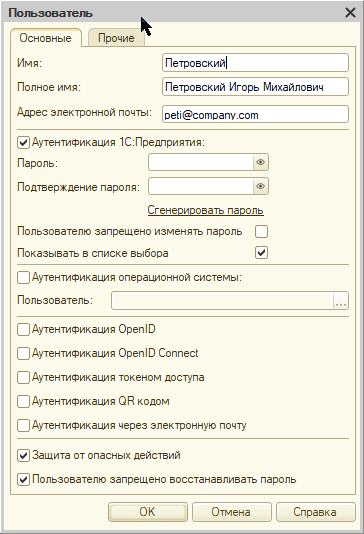The image size is (364, 534).
Task: Uncheck Защита от опасных действий
Action: 23,456
